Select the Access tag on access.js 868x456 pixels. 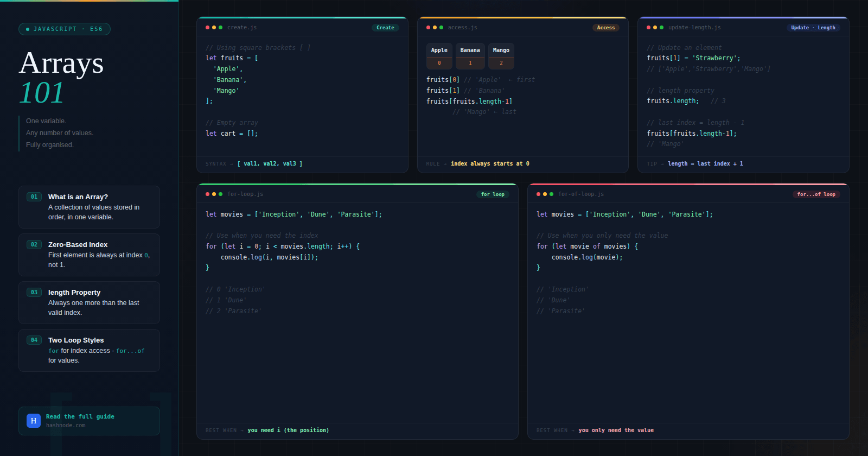pyautogui.click(x=605, y=28)
